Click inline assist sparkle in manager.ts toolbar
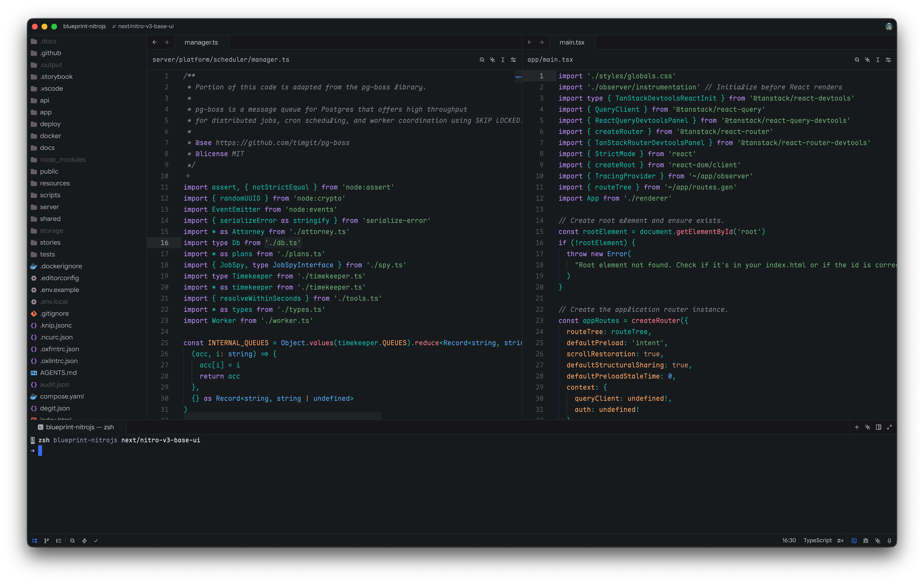 pos(492,59)
